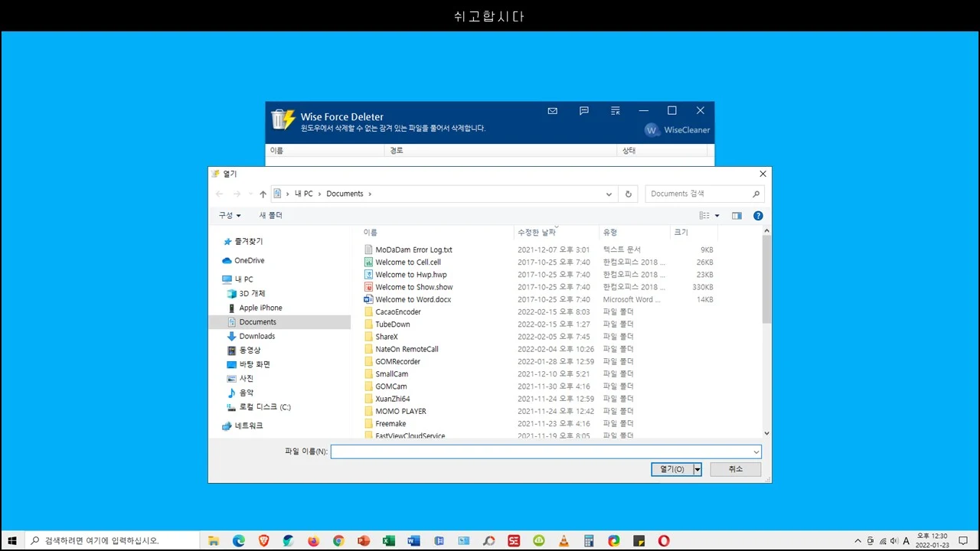Open the recent locations dropdown arrow

coord(250,194)
